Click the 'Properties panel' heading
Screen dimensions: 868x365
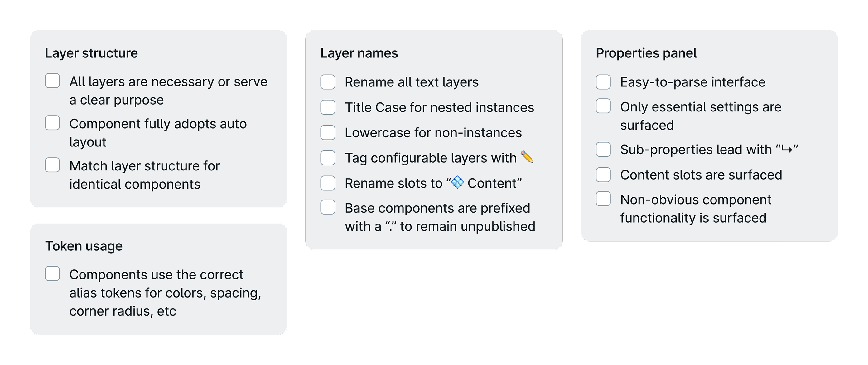tap(646, 53)
